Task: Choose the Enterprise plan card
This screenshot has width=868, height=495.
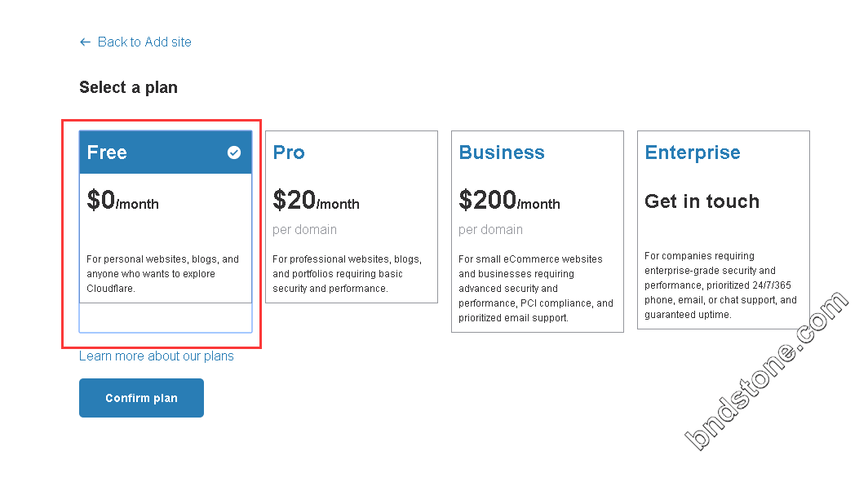Action: 724,230
